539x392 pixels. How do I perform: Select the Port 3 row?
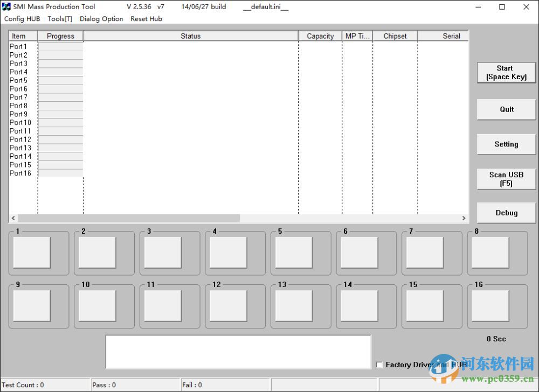tap(239, 64)
